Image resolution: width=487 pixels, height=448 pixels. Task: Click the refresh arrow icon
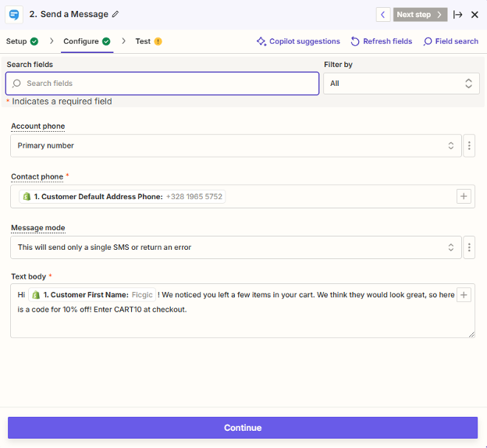(x=355, y=41)
